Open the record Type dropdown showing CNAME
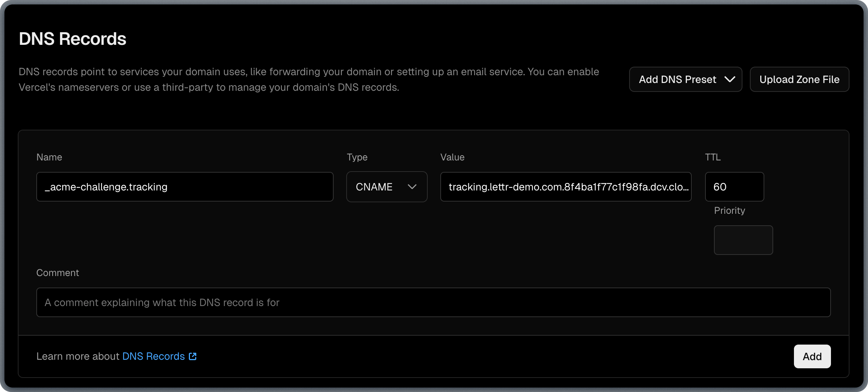The height and width of the screenshot is (392, 868). pyautogui.click(x=387, y=187)
